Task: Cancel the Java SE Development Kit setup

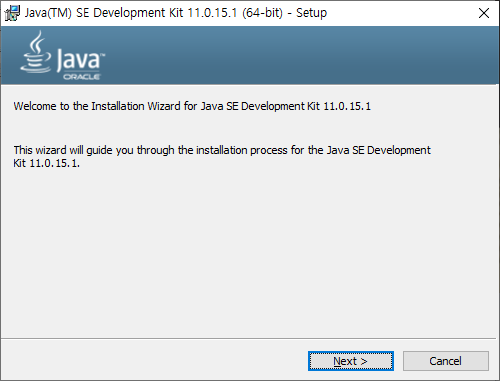Action: point(446,361)
